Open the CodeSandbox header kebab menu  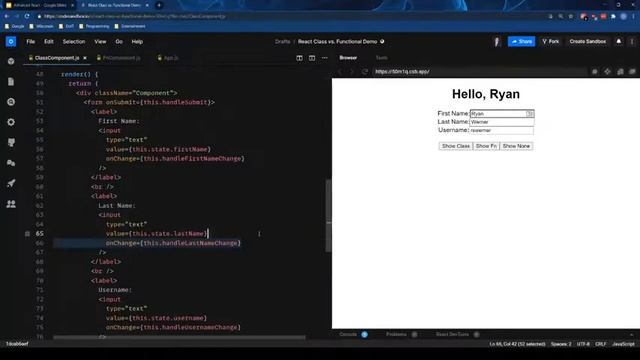(x=632, y=41)
